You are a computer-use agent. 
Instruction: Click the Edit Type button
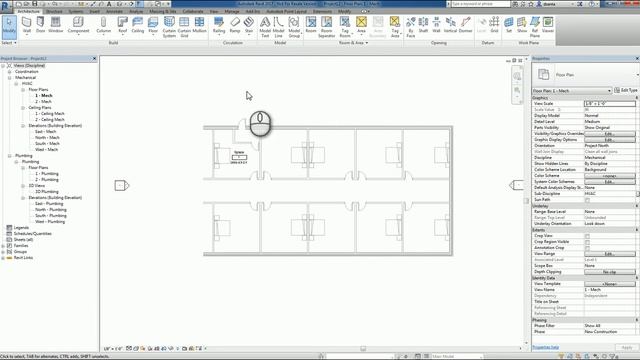626,90
